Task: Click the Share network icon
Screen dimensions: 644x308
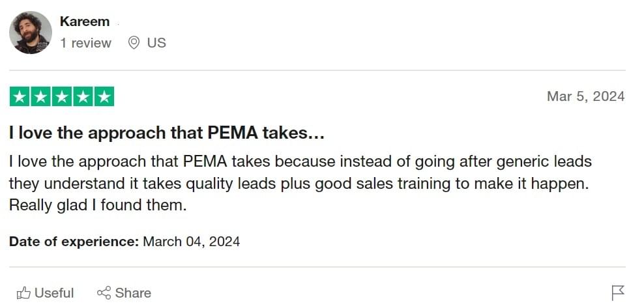Action: pyautogui.click(x=104, y=293)
